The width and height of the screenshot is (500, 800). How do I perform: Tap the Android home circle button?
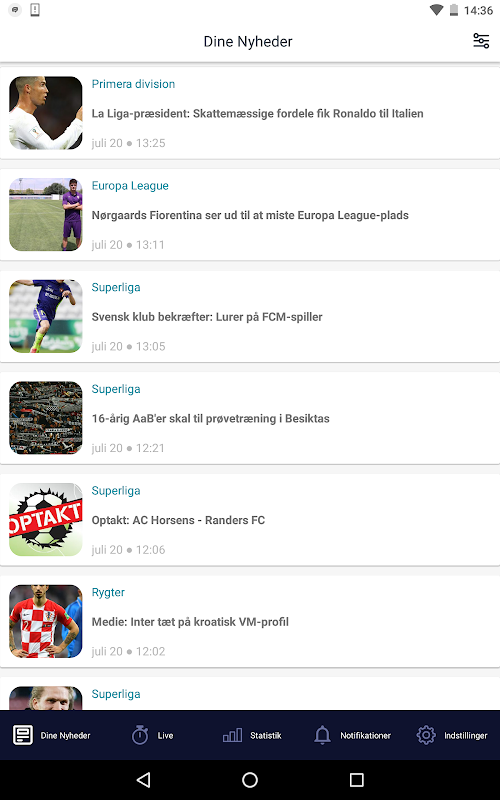pyautogui.click(x=250, y=780)
